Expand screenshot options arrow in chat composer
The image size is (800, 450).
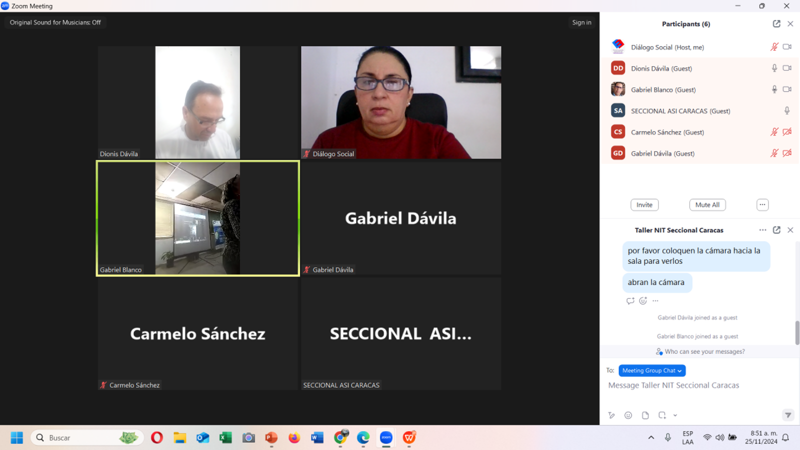pos(675,415)
